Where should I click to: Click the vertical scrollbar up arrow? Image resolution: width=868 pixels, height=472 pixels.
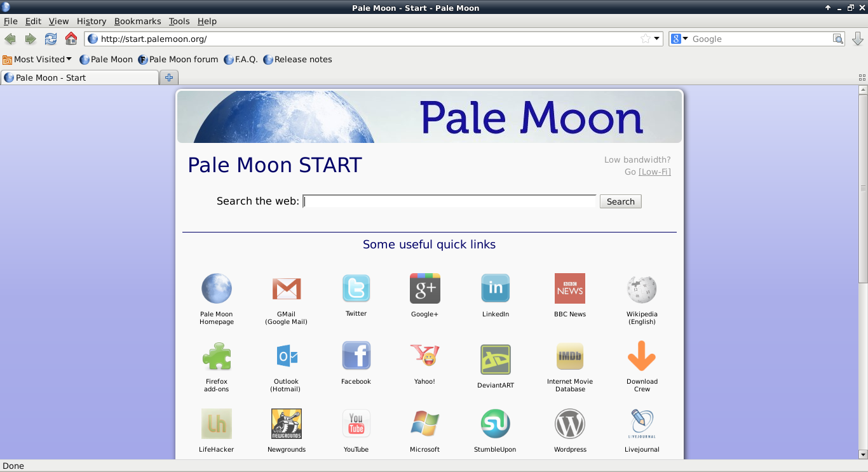pyautogui.click(x=863, y=90)
